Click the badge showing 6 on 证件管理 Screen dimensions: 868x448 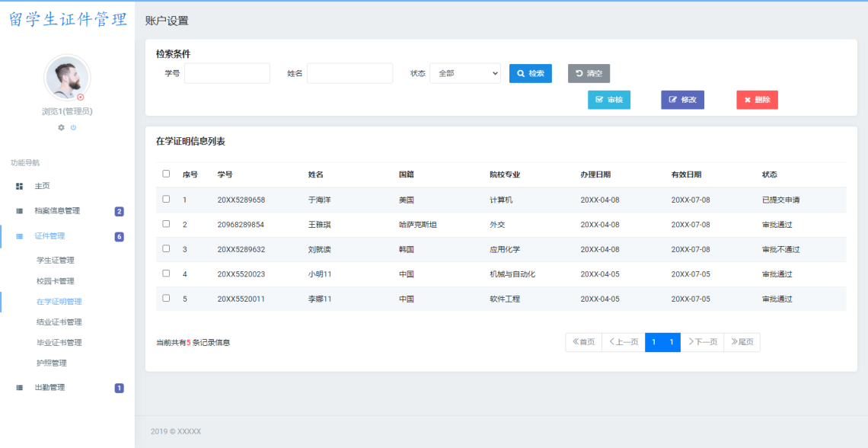118,236
